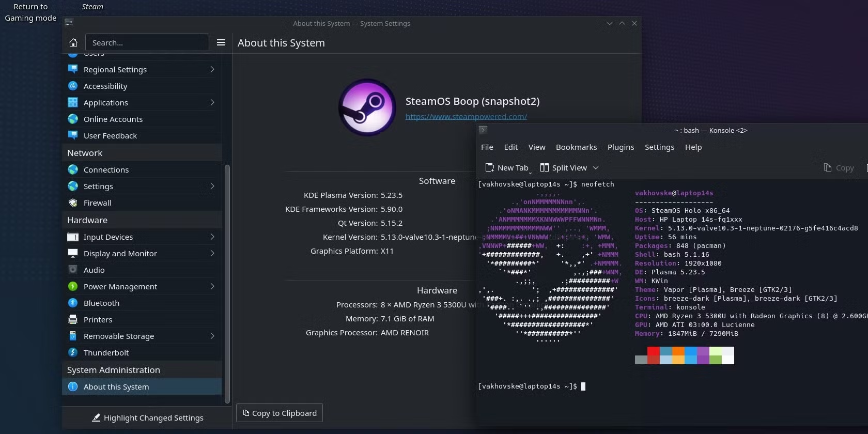Expand Regional Settings submenu arrow
Viewport: 868px width, 434px height.
[212, 69]
